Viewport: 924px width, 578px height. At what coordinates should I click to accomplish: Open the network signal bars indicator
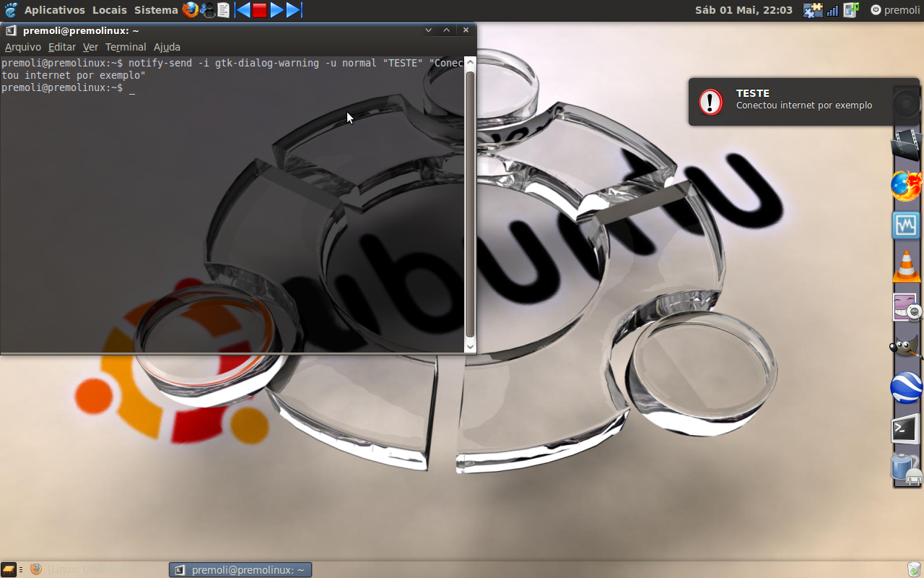click(x=833, y=10)
